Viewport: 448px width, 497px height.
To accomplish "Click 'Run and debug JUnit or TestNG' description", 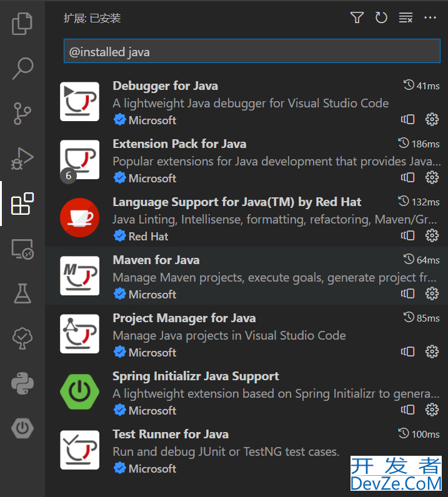I will (226, 451).
